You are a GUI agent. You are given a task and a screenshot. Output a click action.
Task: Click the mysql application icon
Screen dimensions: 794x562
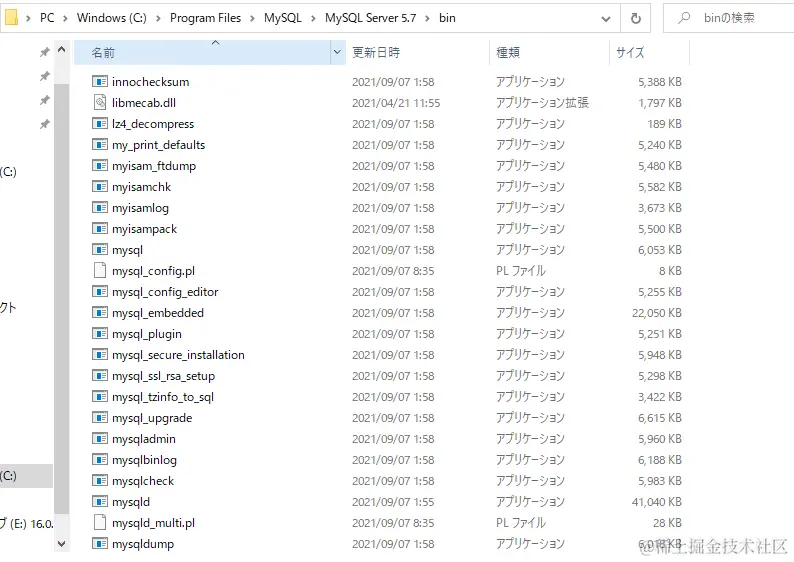pyautogui.click(x=100, y=250)
